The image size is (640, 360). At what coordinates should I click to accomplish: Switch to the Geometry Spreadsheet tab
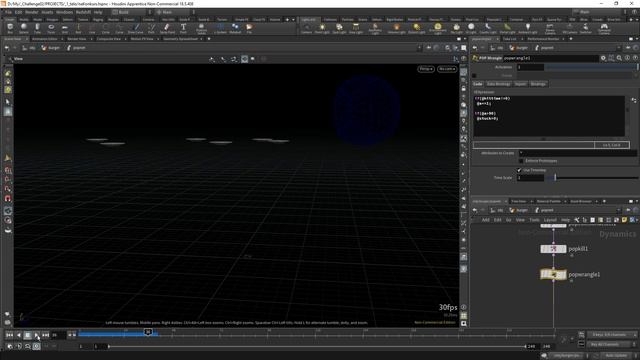[180, 39]
